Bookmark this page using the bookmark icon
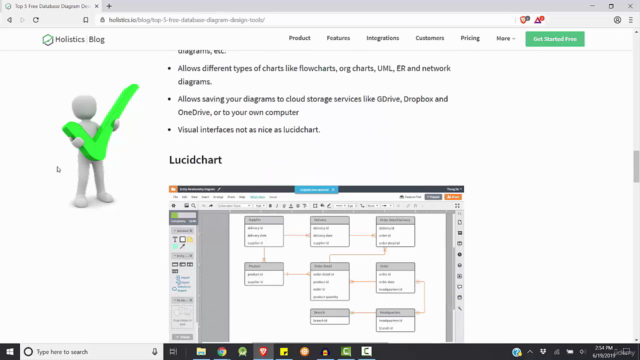 tap(86, 20)
